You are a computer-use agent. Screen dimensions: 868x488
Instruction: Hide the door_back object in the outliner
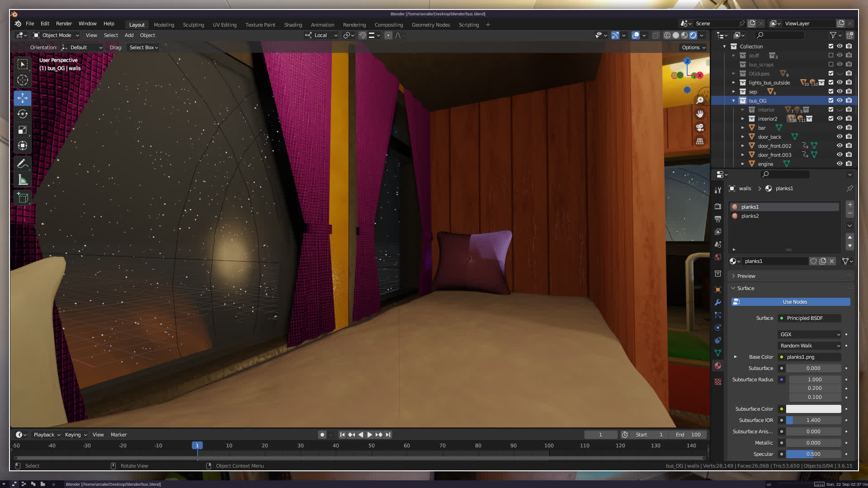click(840, 136)
